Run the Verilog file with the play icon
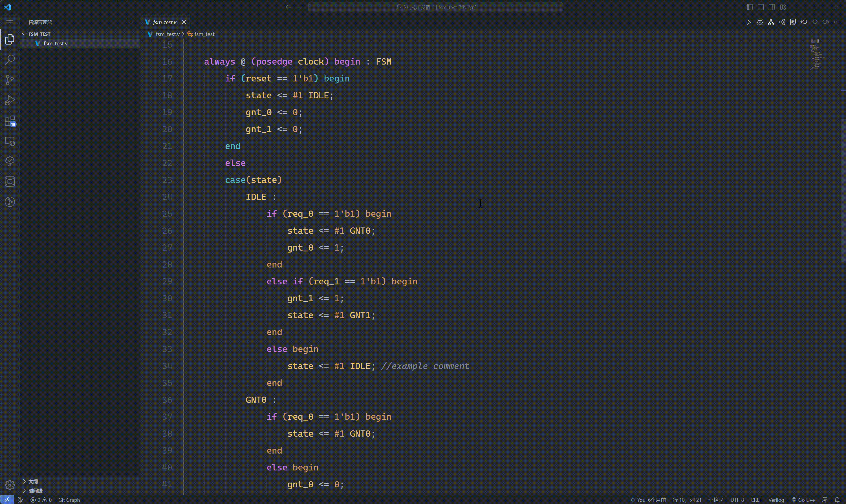This screenshot has height=504, width=846. pyautogui.click(x=748, y=22)
